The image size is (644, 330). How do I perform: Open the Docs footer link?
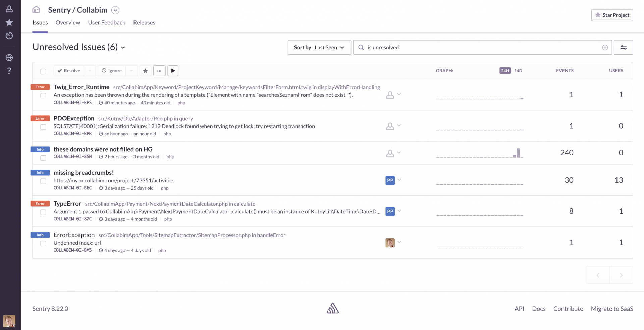[539, 309]
